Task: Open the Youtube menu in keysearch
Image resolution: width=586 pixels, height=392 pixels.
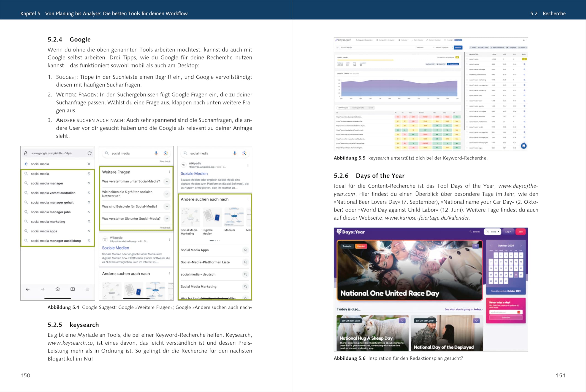Action: tap(404, 40)
